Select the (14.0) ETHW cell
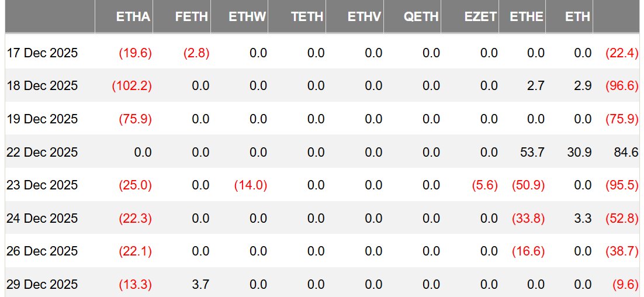 (251, 185)
